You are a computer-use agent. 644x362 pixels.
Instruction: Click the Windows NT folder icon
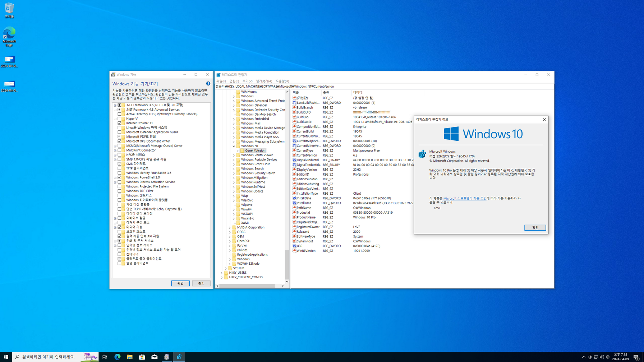point(238,146)
